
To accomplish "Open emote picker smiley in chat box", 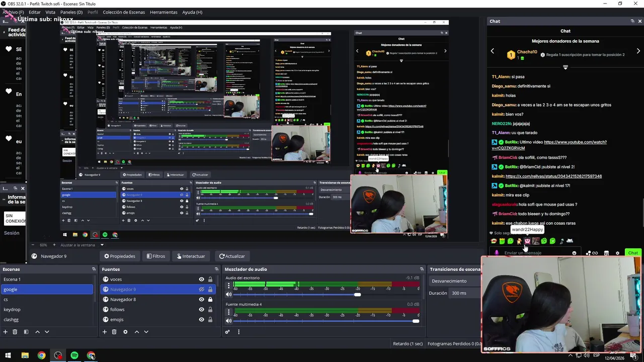I will click(574, 253).
